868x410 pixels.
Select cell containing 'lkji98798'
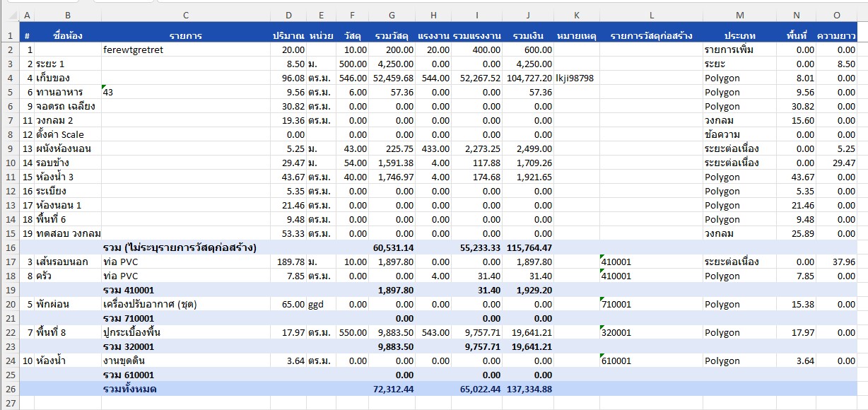(x=577, y=78)
